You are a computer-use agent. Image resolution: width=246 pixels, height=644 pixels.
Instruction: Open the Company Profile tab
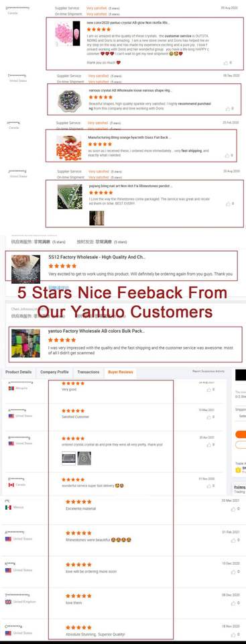click(54, 372)
